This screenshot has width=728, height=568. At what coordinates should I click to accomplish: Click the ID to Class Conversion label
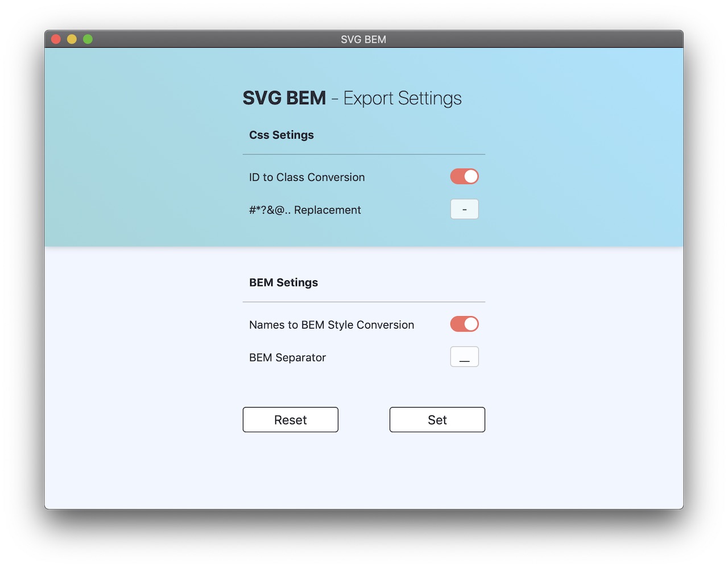(x=307, y=177)
